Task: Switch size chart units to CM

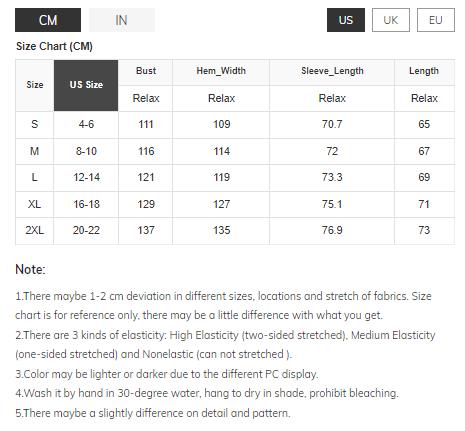Action: [x=48, y=20]
